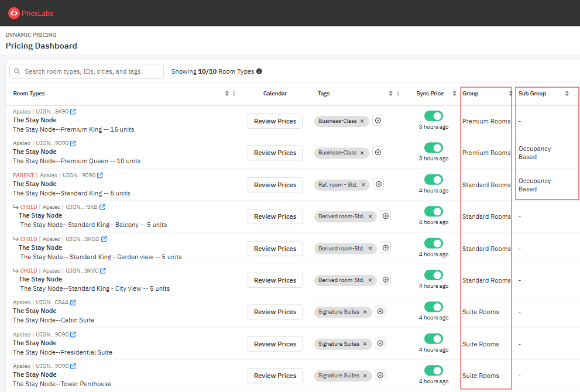Screen dimensions: 580x392
Task: Remove Signature Suites tag from Tower Penthouse row
Action: pyautogui.click(x=365, y=376)
